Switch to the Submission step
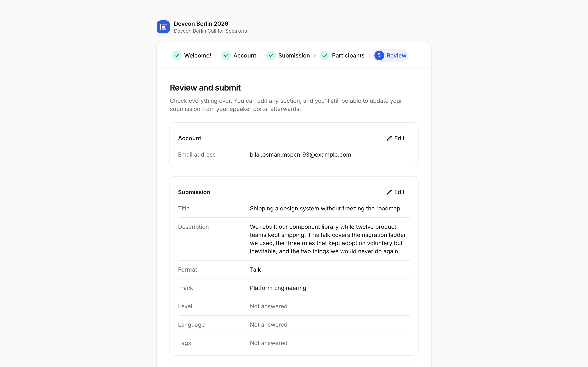This screenshot has height=367, width=588. click(288, 55)
